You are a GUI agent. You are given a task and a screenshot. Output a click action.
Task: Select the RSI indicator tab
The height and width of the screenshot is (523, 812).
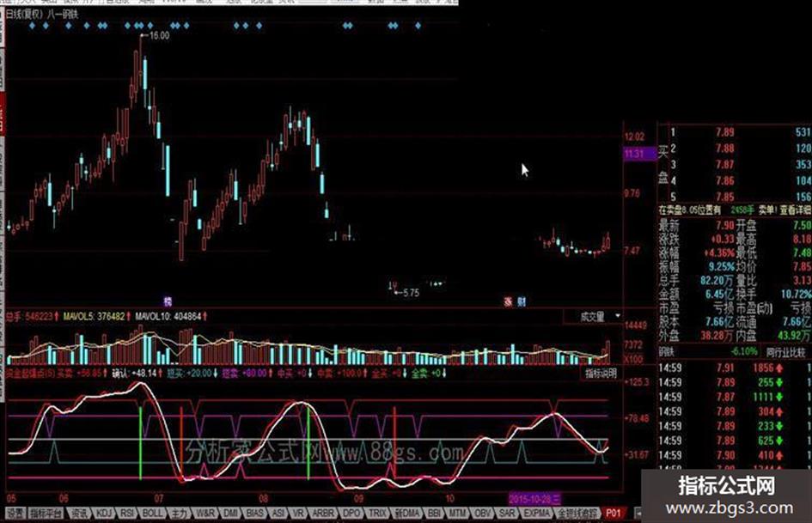pyautogui.click(x=127, y=514)
